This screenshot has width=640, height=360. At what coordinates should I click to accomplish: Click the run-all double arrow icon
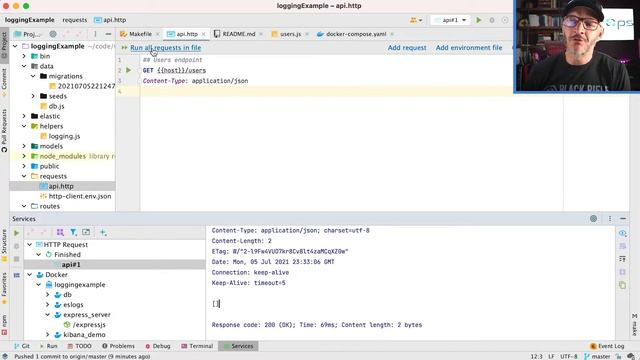click(124, 48)
